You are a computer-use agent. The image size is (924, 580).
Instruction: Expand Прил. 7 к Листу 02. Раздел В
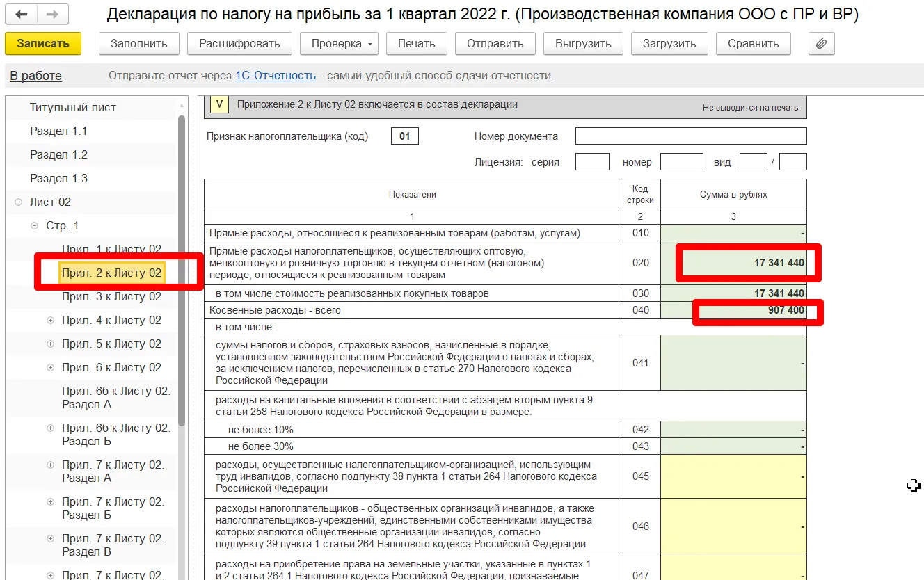[50, 538]
